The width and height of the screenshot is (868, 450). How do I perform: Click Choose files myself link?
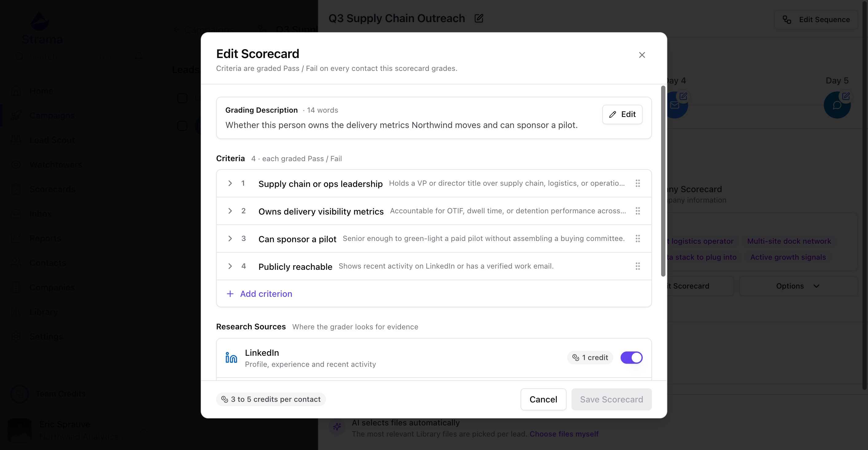click(564, 434)
